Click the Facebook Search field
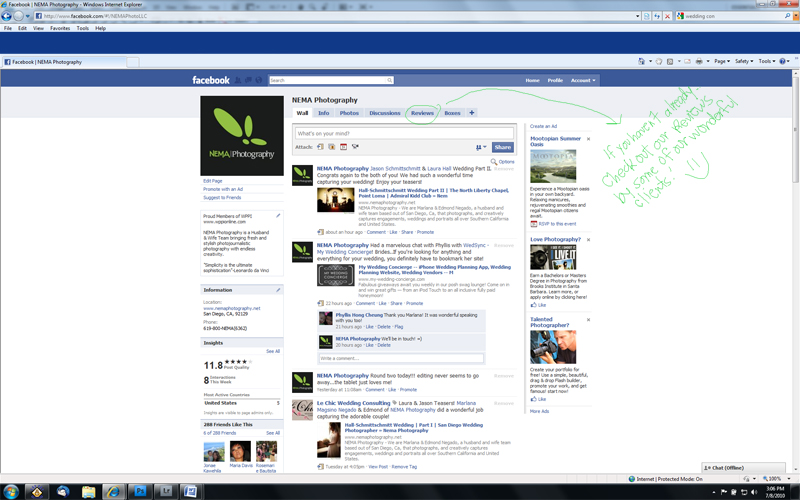Screen dimensions: 800x500 328,80
